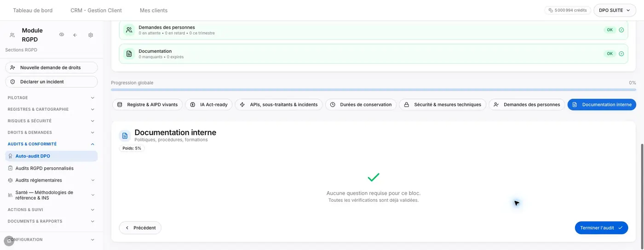The height and width of the screenshot is (250, 644).
Task: Click the clipboard icon next to Audits RGPD personnalisés
Action: pyautogui.click(x=11, y=168)
